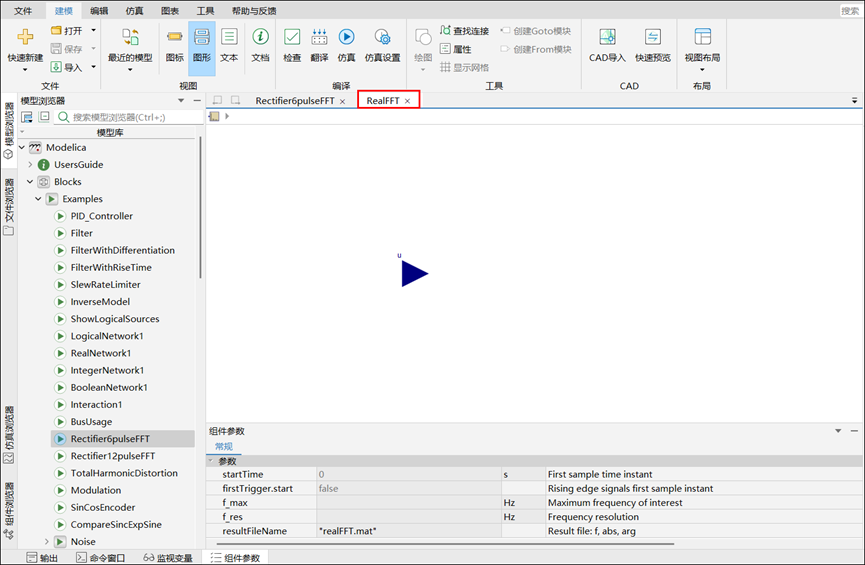Click 查找连接 find connection

pos(464,31)
